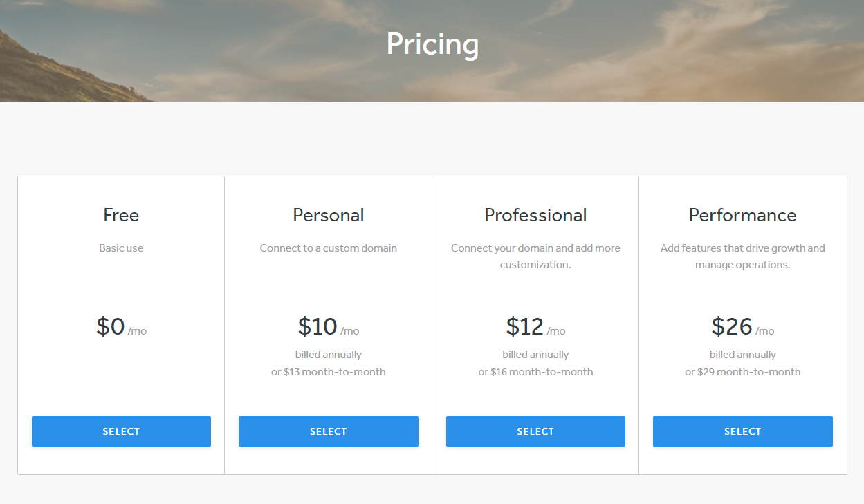The height and width of the screenshot is (504, 864).
Task: Click 'Connect to a custom domain' text
Action: 329,248
